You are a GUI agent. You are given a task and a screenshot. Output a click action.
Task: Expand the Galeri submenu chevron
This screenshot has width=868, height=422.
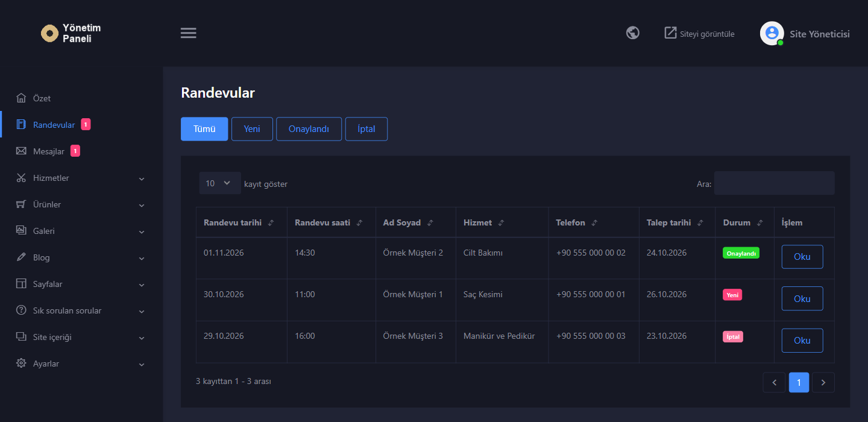point(142,231)
